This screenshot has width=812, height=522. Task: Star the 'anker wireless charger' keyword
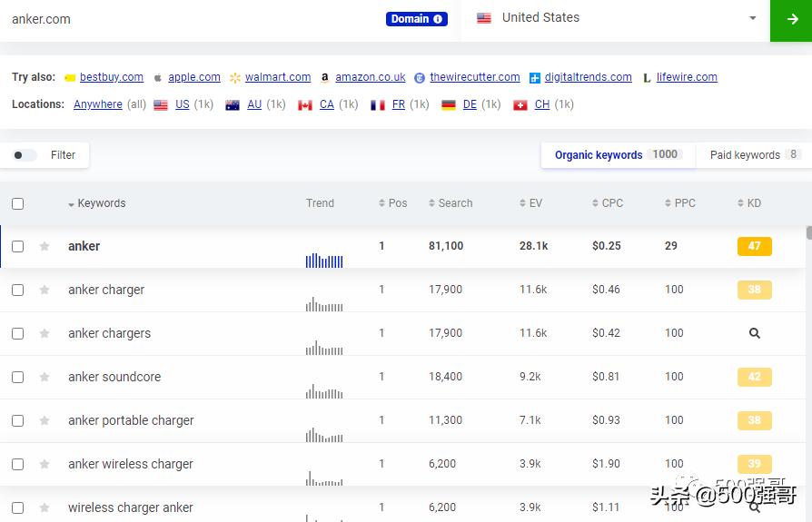[45, 464]
